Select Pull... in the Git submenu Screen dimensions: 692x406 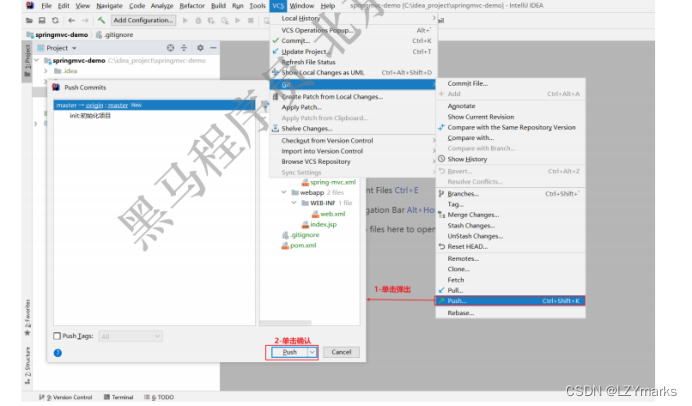pos(510,290)
